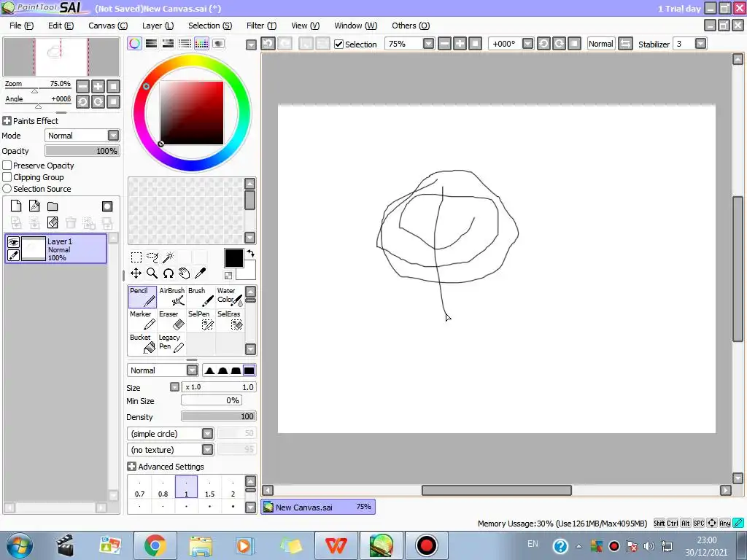Screen dimensions: 747x560
Task: Select the Legacy Pen tool
Action: point(171,343)
